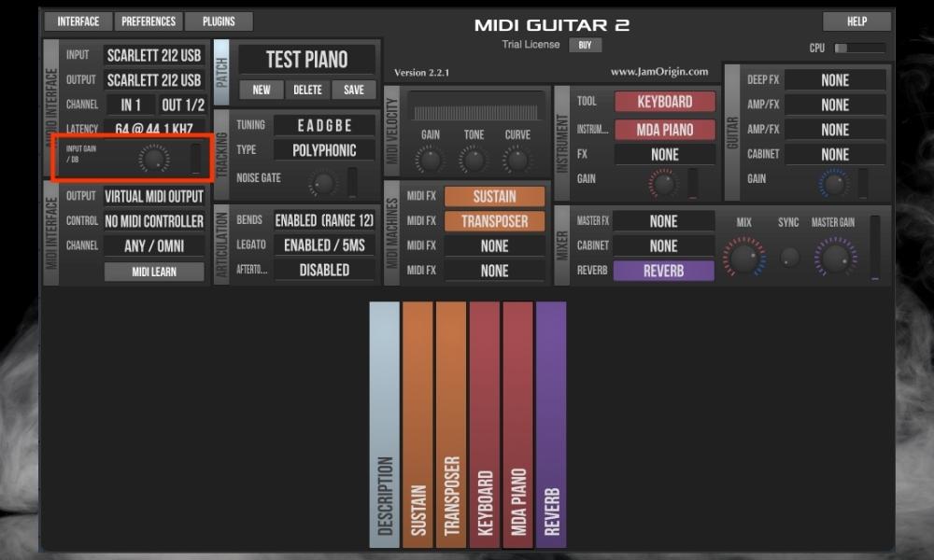Click the Mixer Mix knob
The image size is (934, 560).
(x=744, y=257)
